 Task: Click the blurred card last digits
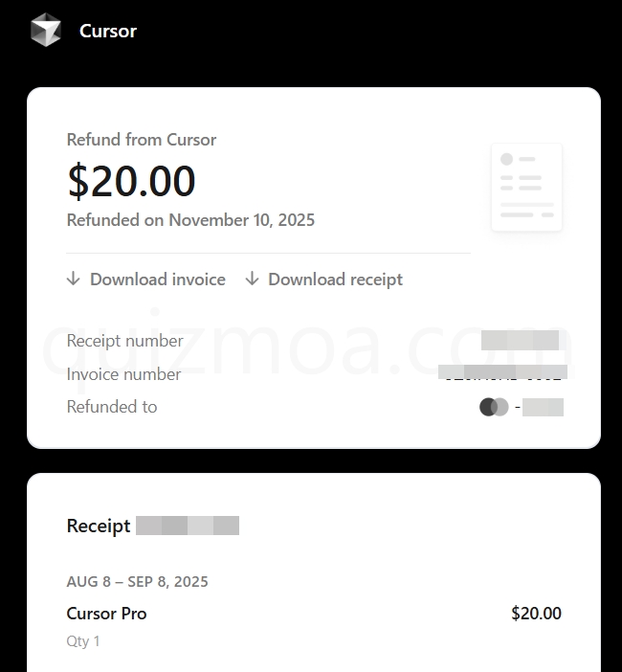[x=543, y=407]
